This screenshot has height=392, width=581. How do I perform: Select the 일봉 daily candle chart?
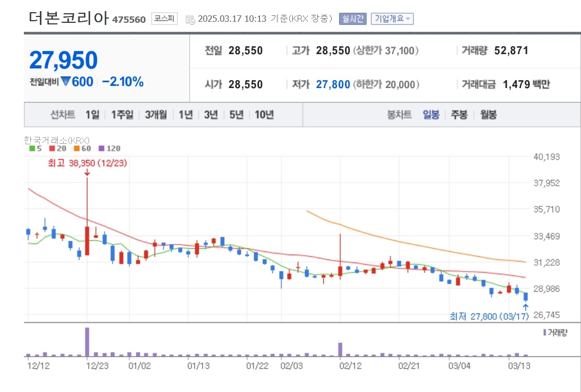pos(431,115)
